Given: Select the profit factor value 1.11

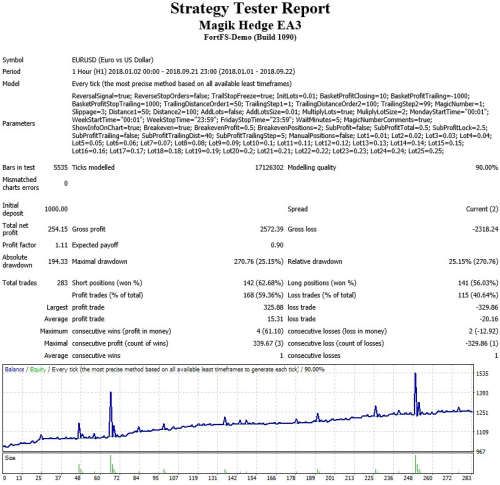Looking at the screenshot, I should coord(61,245).
